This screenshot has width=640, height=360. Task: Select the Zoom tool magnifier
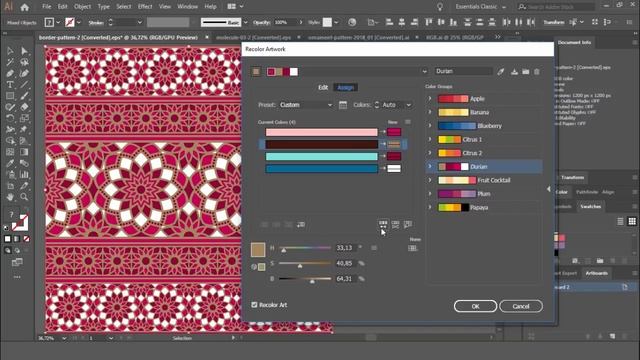(24, 197)
